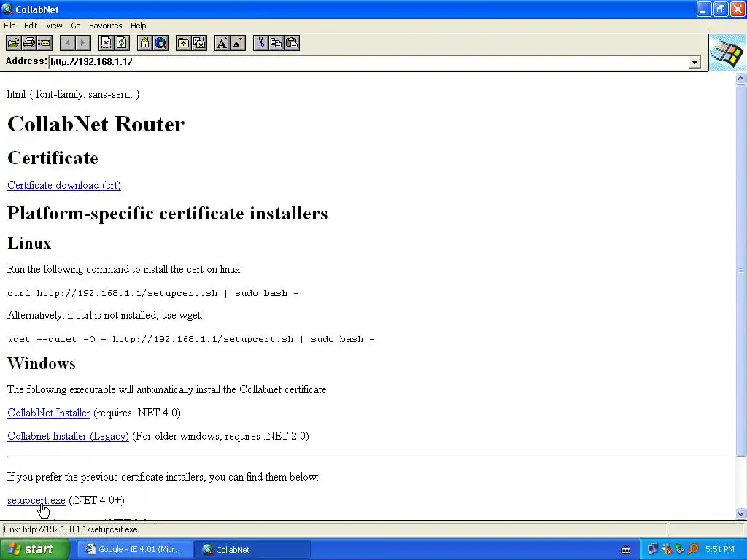
Task: Click '(requires .NET 4.0)' text
Action: (x=136, y=413)
